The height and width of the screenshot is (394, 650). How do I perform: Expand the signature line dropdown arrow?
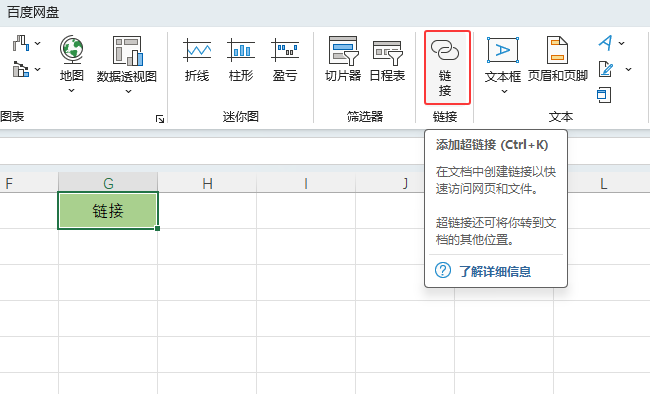tap(628, 69)
